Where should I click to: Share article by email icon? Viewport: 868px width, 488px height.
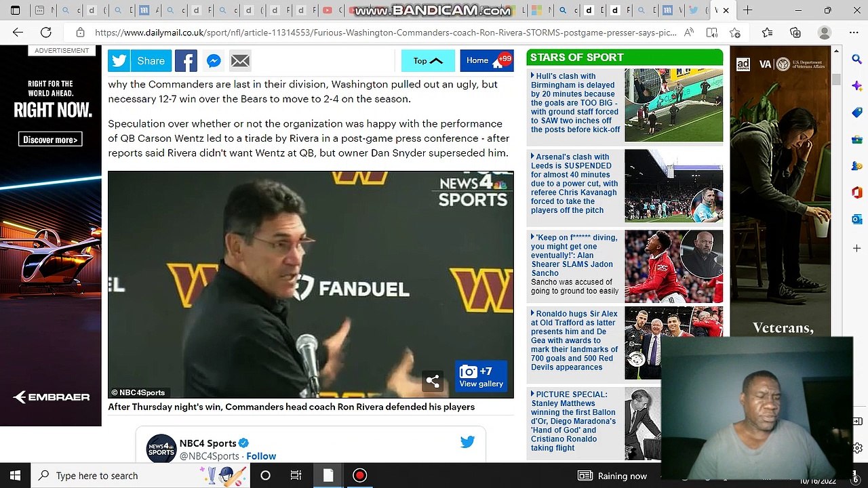tap(240, 61)
